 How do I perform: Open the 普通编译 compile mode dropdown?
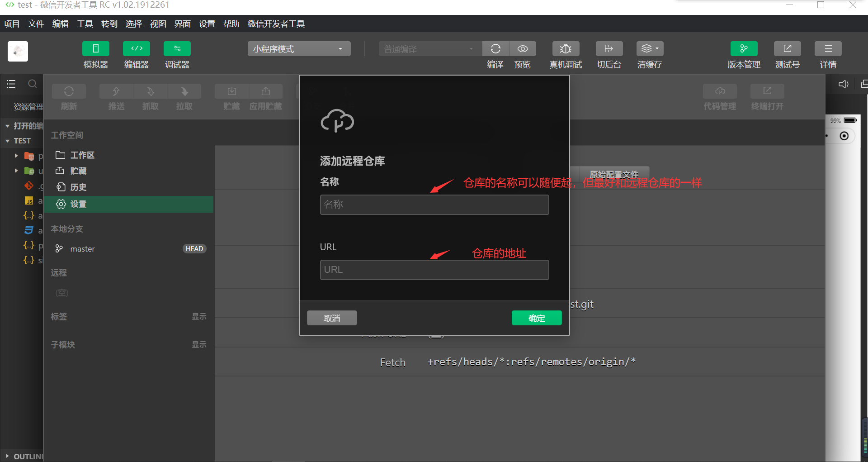(430, 49)
